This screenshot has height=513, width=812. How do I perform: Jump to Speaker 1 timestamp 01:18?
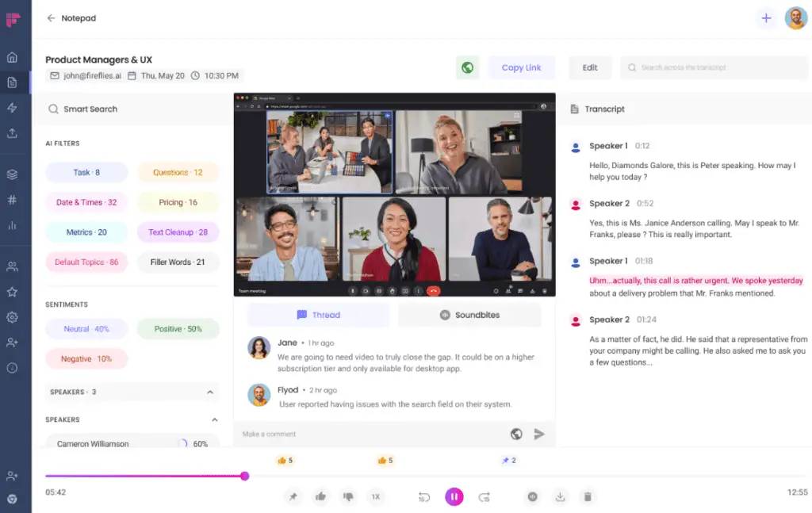click(x=644, y=261)
